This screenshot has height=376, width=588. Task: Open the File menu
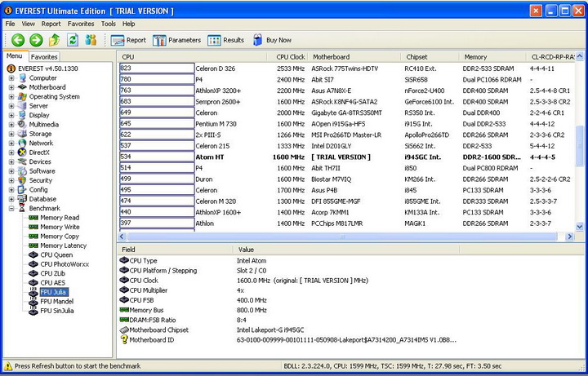point(10,24)
